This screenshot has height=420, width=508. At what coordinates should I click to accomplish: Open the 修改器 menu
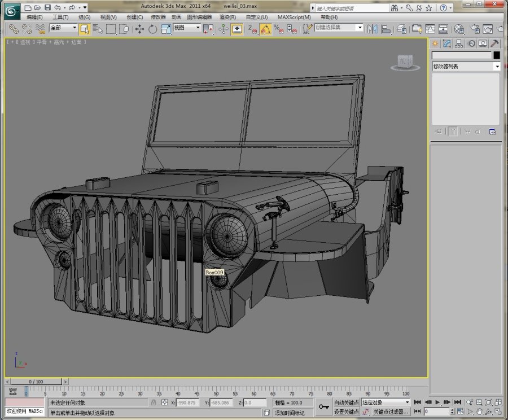[158, 17]
